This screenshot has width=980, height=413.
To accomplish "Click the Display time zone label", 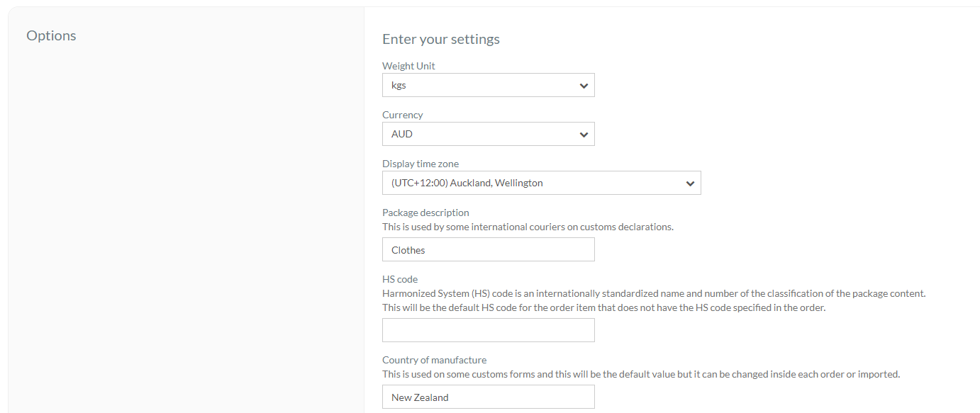I will pos(421,164).
